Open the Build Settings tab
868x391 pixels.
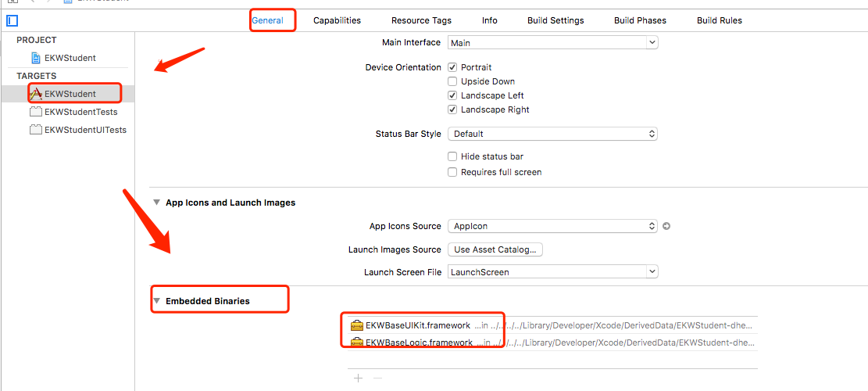(555, 20)
